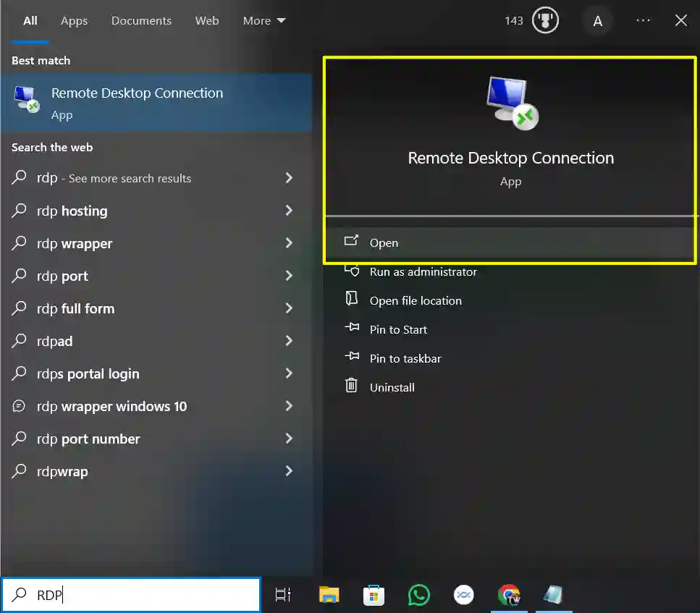Click the rdpwrap suggestion text
Screen dimensions: 700x613
[x=62, y=471]
